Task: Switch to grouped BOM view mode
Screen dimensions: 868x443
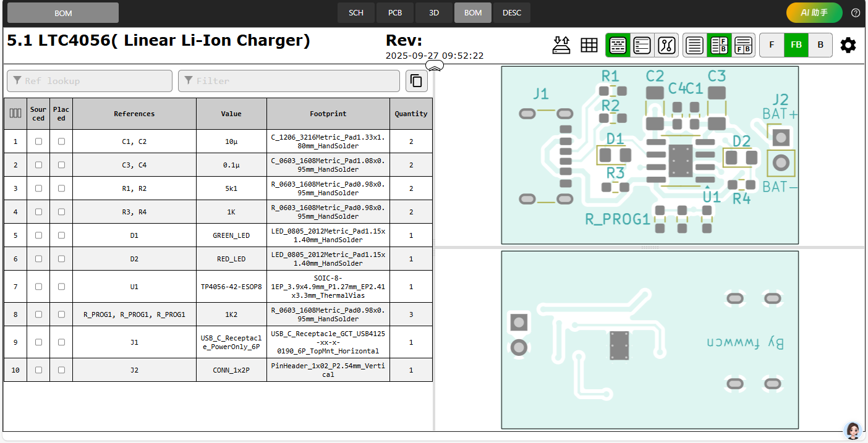Action: pos(618,45)
